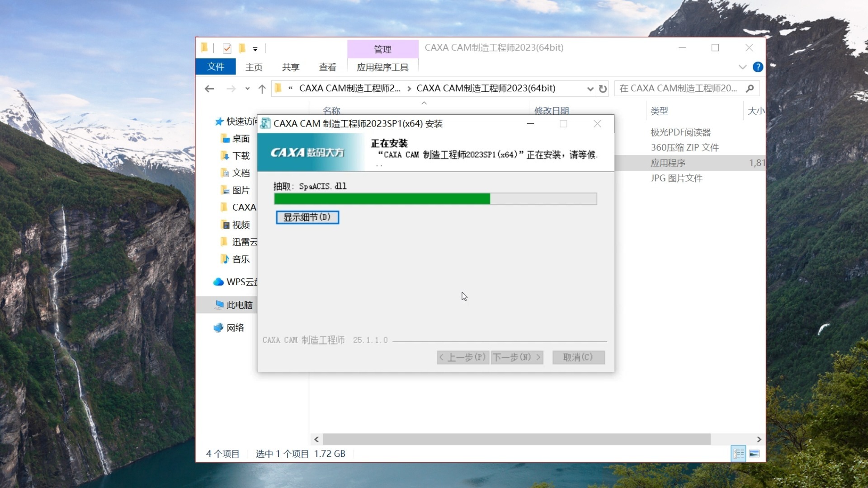Open 视频 folder in the navigation pane

236,225
